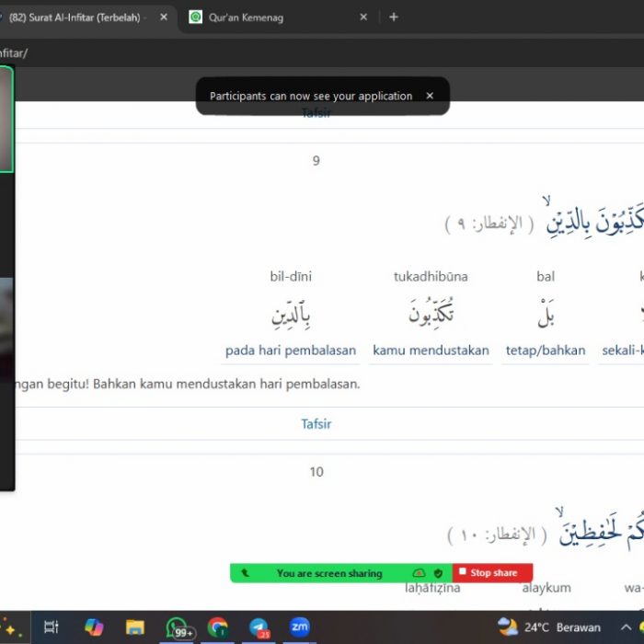Open File Explorer from the taskbar
This screenshot has width=644, height=644.
click(x=135, y=627)
